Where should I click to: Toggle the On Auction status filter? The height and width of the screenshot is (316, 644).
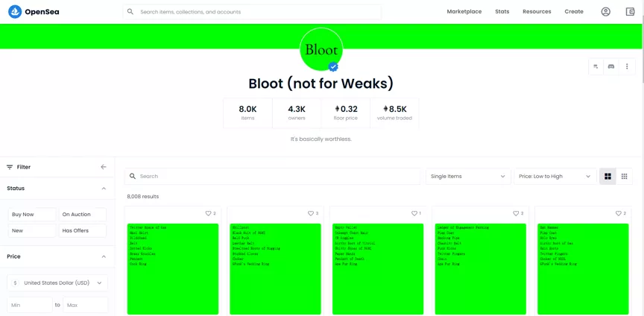click(x=83, y=215)
